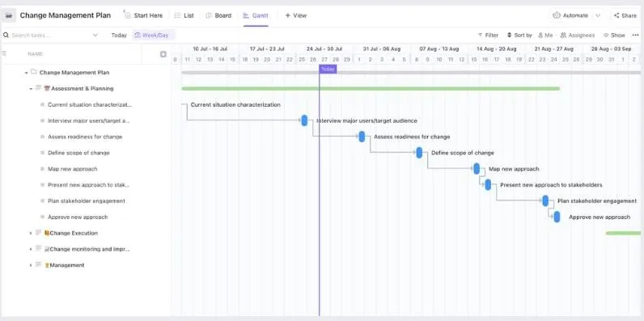Expand the Automate dropdown chevron
This screenshot has width=644, height=321.
[x=598, y=15]
